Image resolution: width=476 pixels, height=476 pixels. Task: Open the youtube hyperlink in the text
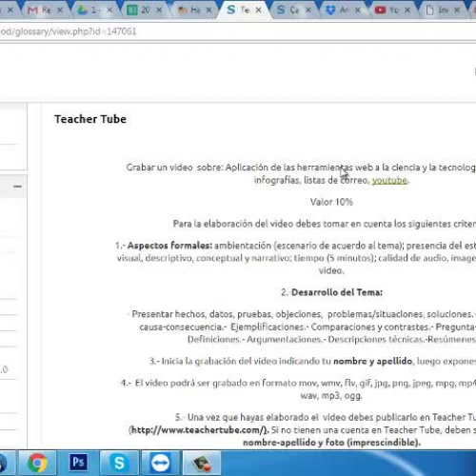pyautogui.click(x=389, y=180)
